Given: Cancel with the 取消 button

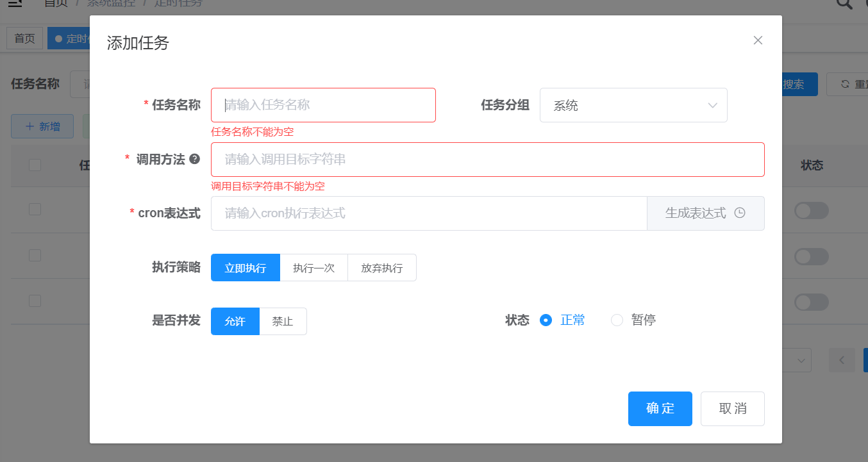Looking at the screenshot, I should coord(733,409).
